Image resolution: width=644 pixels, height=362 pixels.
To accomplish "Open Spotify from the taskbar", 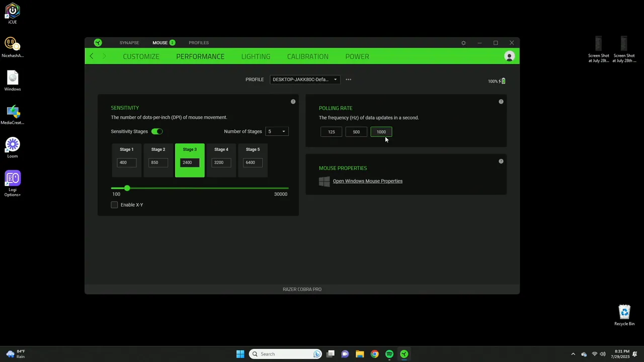I will 389,354.
